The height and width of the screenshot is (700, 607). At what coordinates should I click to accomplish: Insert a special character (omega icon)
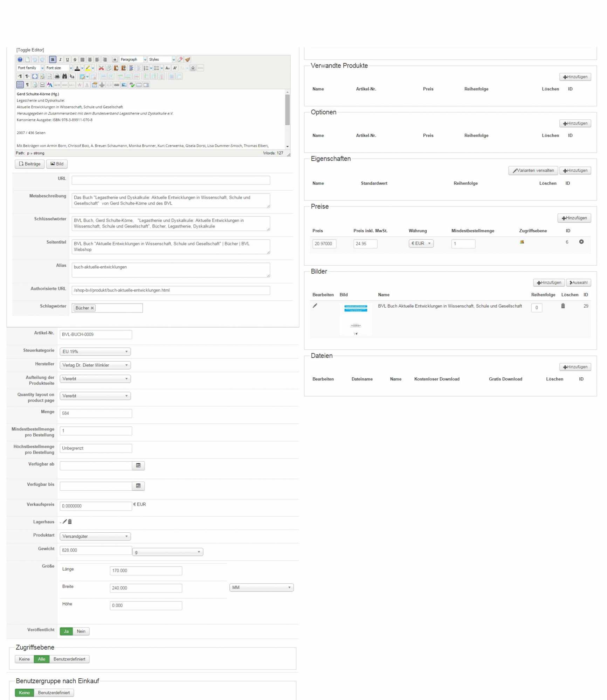pos(193,68)
